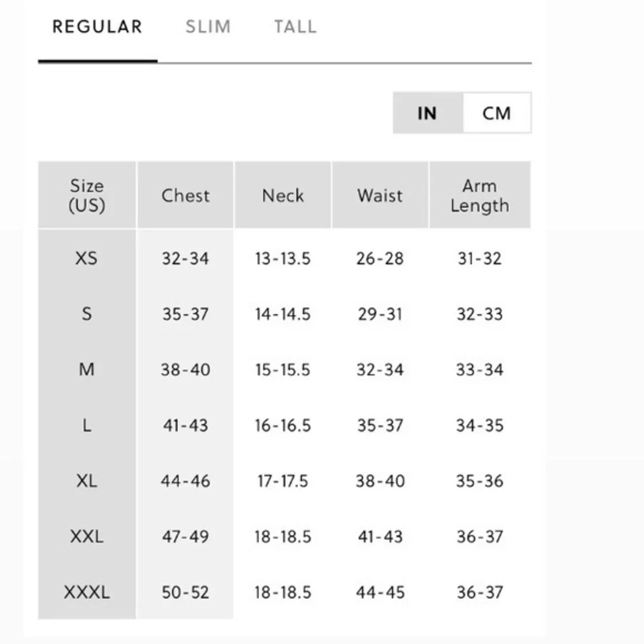
Task: Click the Chest column header
Action: click(x=185, y=195)
